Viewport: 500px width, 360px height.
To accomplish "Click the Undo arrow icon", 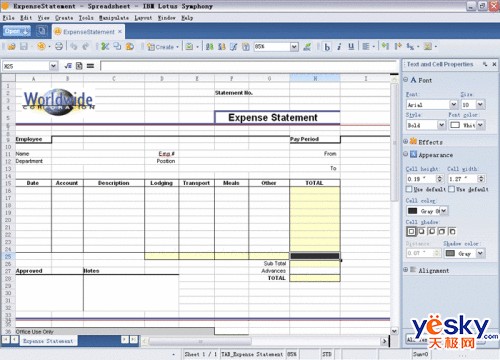I will [x=74, y=47].
